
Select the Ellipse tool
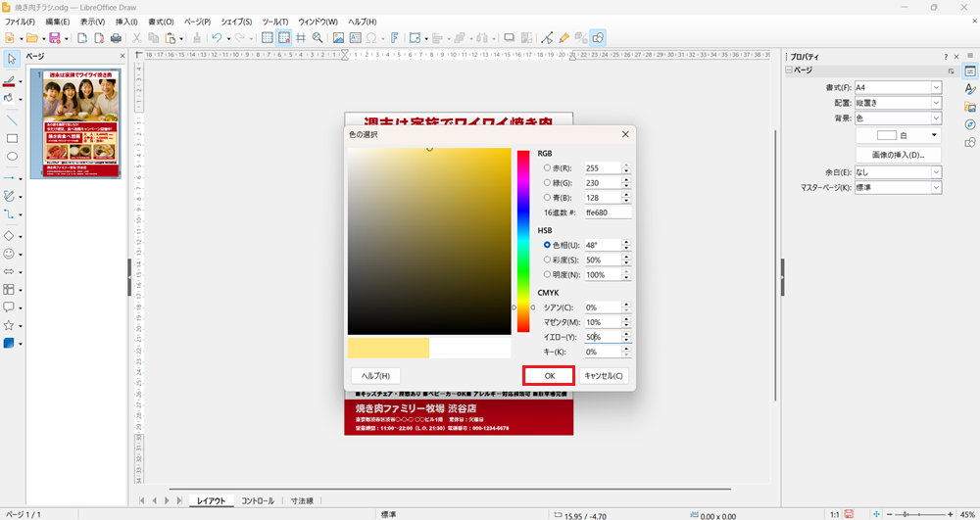(x=11, y=156)
